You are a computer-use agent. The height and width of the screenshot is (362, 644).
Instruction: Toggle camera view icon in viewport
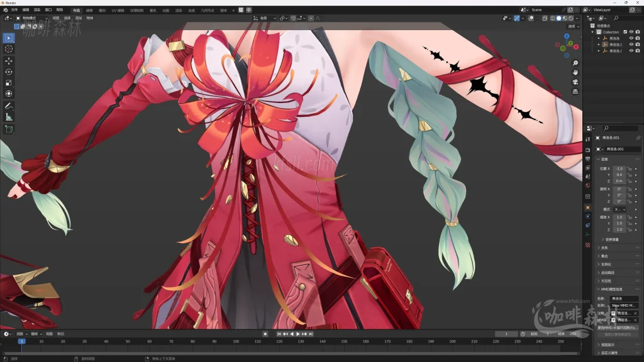(x=575, y=82)
